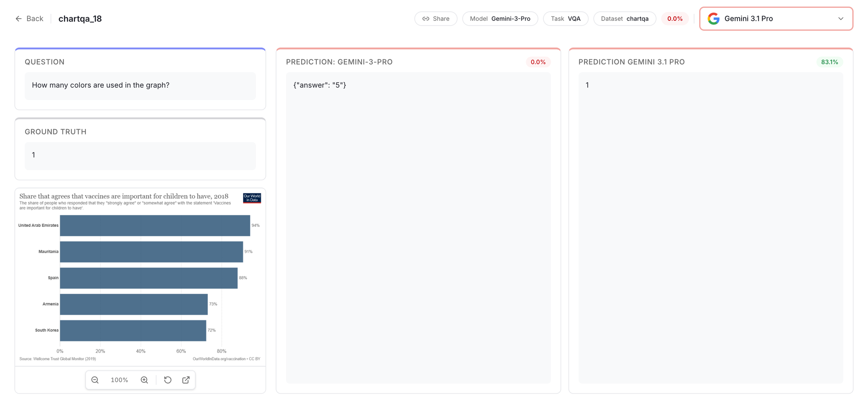Screen dimensions: 868x398
Task: Click the question text box
Action: click(140, 86)
